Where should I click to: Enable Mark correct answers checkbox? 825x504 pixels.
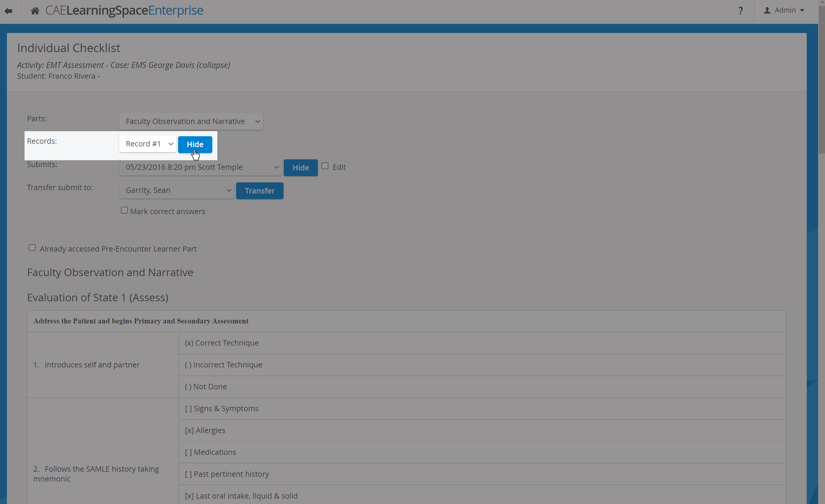[124, 210]
